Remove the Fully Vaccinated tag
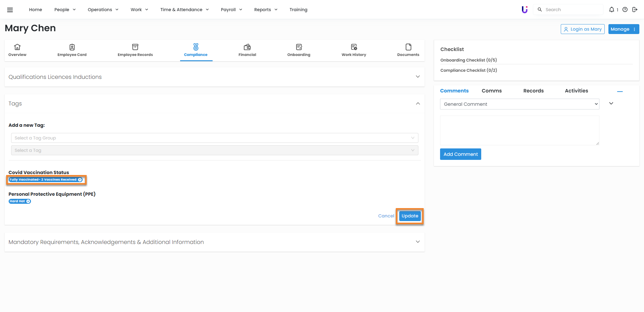644x312 pixels. click(80, 180)
